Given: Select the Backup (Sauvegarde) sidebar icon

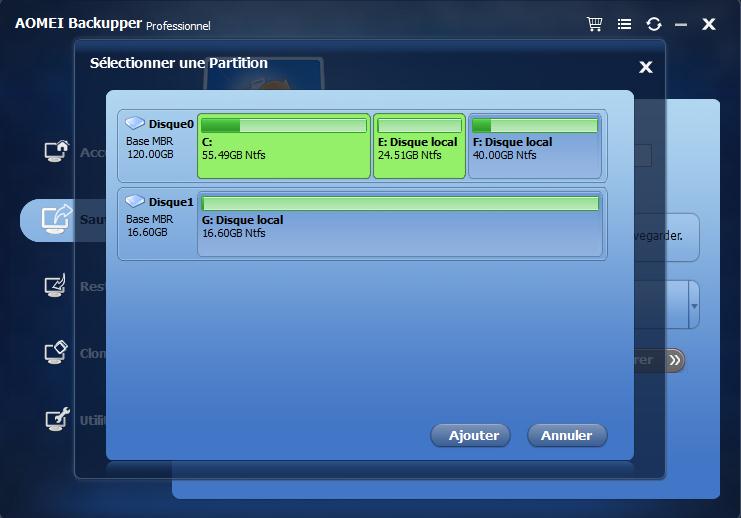Looking at the screenshot, I should [x=56, y=219].
